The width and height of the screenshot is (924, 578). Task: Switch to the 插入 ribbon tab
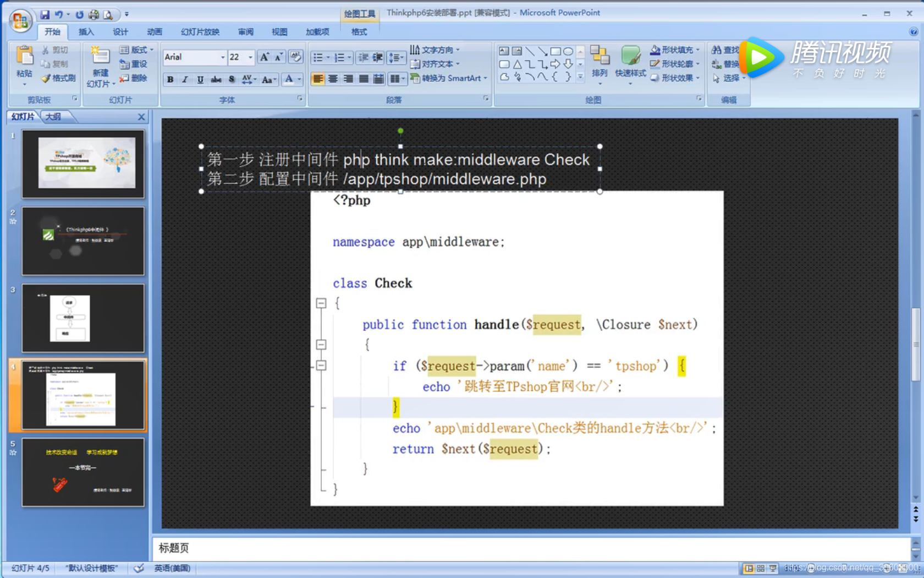point(86,32)
